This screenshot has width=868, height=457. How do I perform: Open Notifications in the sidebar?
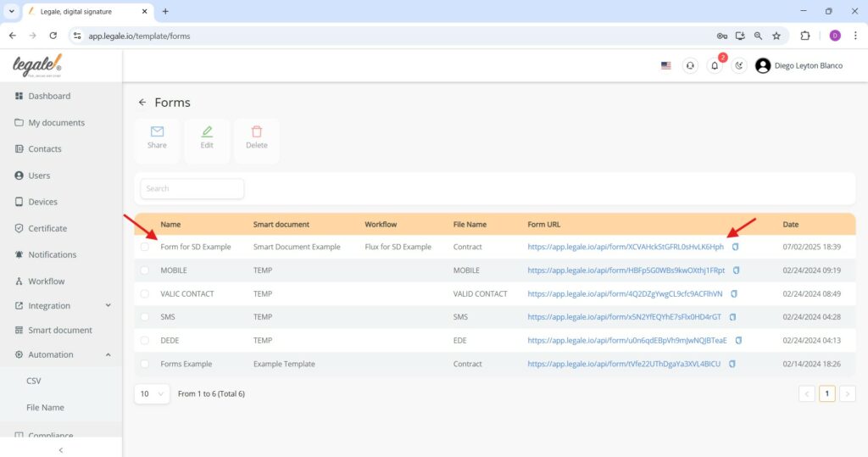(x=52, y=255)
